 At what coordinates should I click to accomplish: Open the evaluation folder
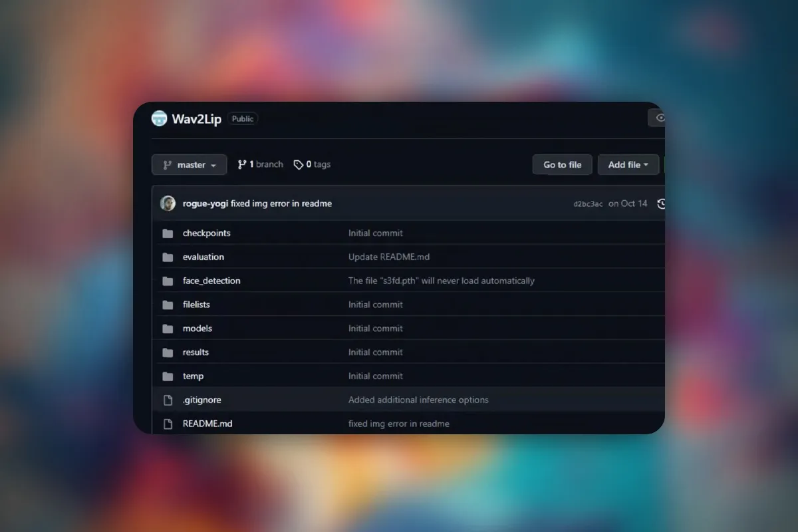point(203,257)
